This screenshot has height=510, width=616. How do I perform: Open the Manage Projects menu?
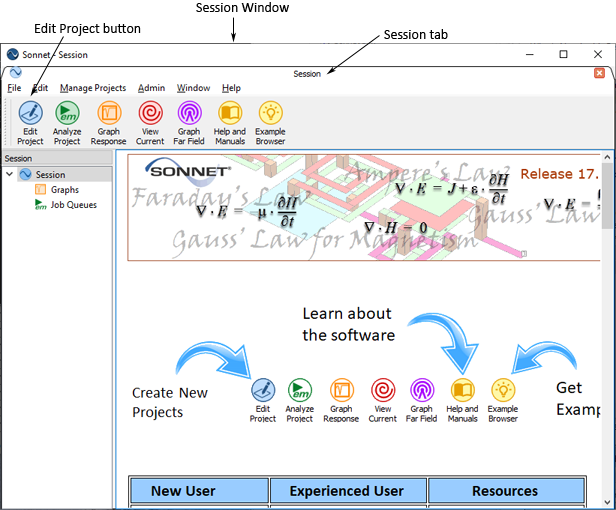tap(93, 88)
